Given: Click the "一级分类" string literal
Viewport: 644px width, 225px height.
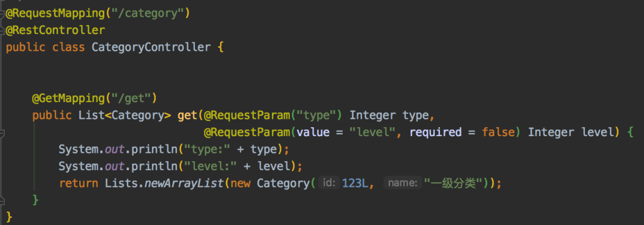Looking at the screenshot, I should [453, 183].
